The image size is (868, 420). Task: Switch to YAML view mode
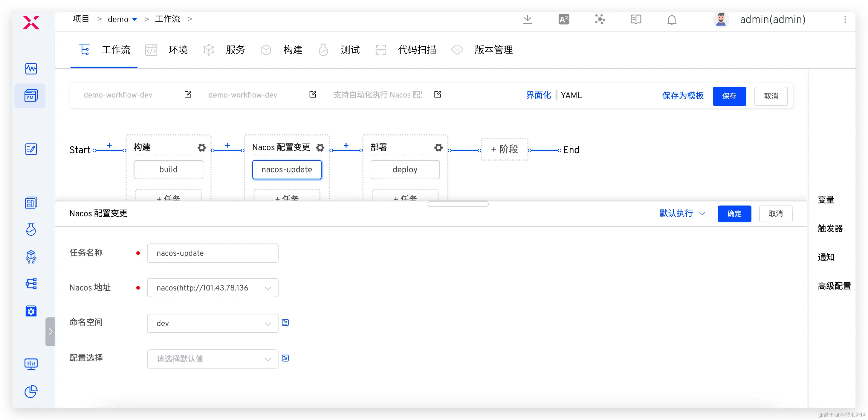click(571, 95)
